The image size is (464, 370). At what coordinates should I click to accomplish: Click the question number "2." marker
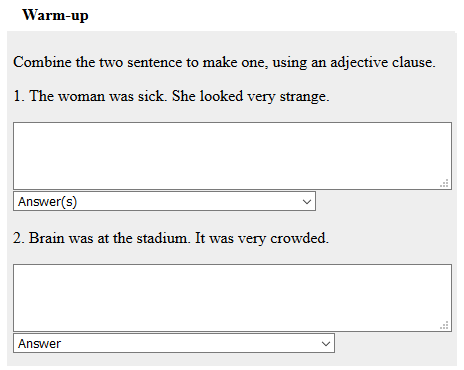[19, 238]
